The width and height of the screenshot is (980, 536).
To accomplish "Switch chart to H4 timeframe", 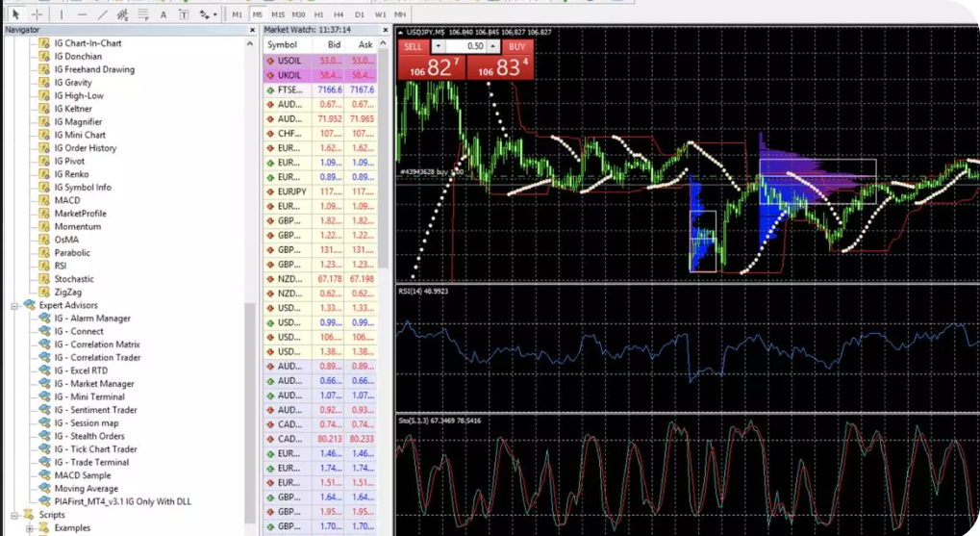I will pyautogui.click(x=339, y=14).
